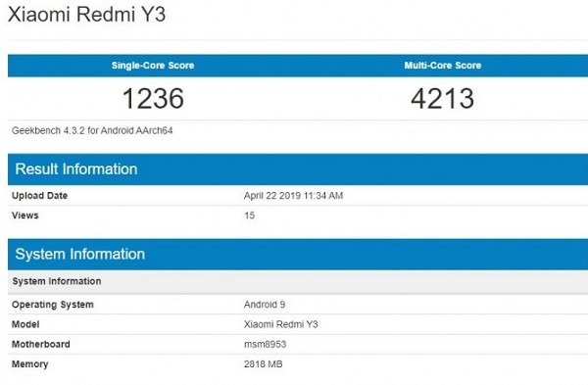Click the Result Information section header
The image size is (588, 385).
tap(298, 169)
